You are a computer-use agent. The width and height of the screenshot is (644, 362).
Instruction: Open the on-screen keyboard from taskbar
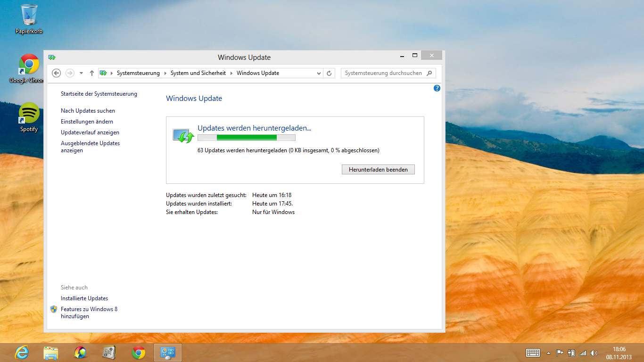533,353
